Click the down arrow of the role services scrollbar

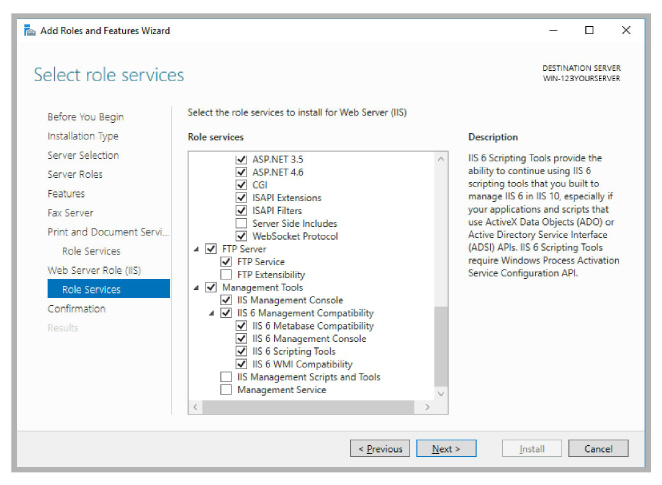pos(441,393)
